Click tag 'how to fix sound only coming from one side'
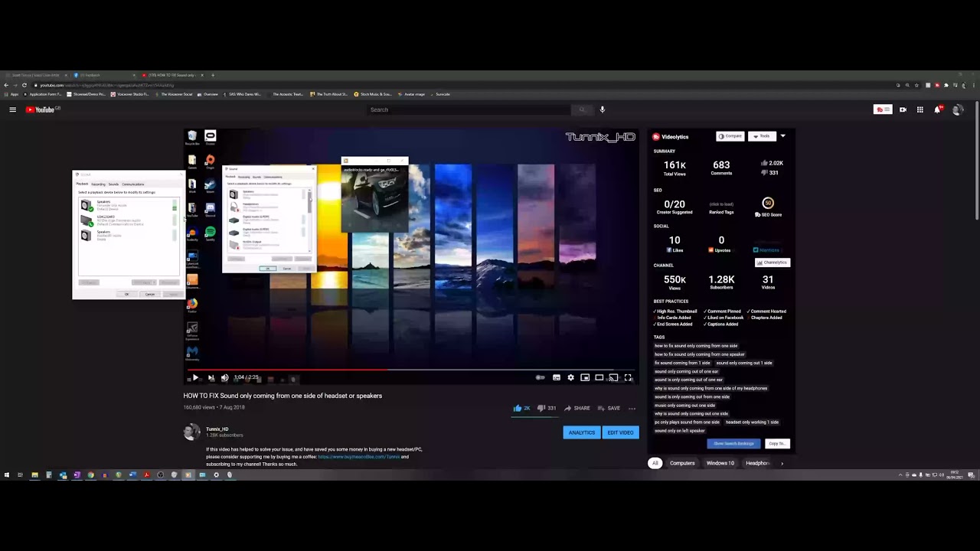Image resolution: width=980 pixels, height=551 pixels. tap(696, 346)
